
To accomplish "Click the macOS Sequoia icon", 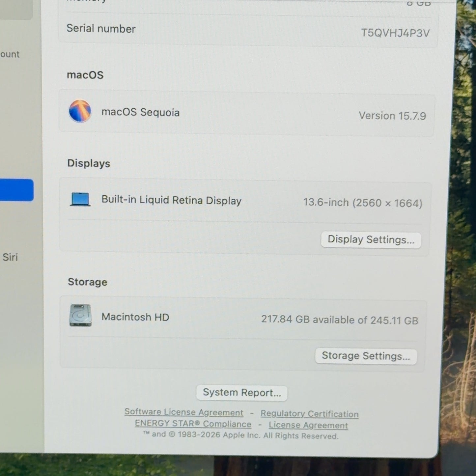I will [80, 111].
